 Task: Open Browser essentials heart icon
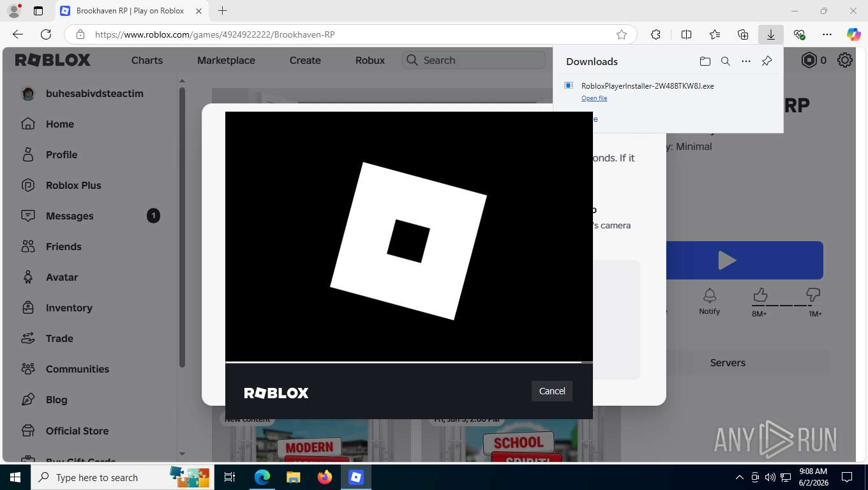(x=799, y=34)
